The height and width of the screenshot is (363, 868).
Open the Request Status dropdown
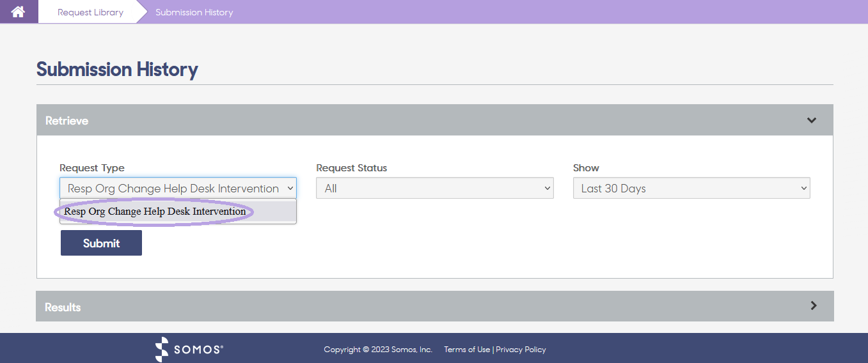(x=434, y=189)
